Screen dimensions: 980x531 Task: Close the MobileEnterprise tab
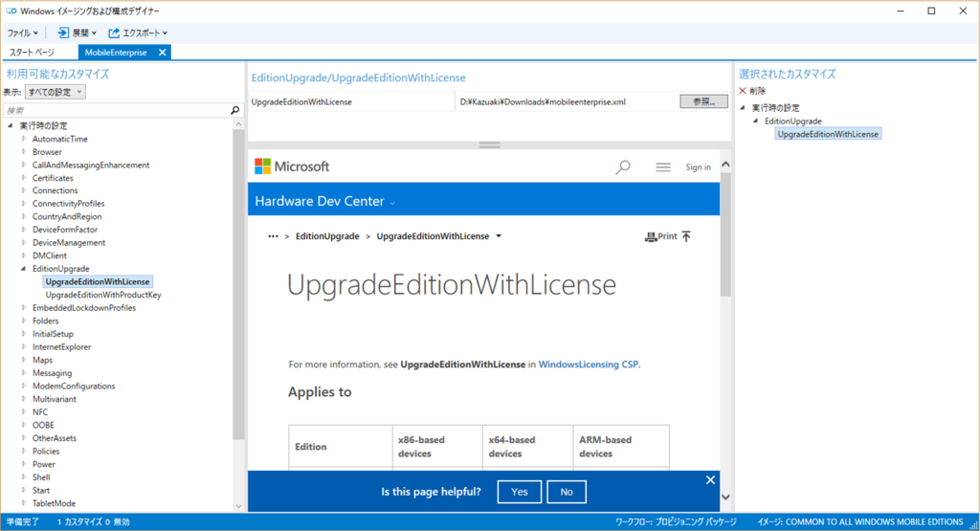click(163, 53)
